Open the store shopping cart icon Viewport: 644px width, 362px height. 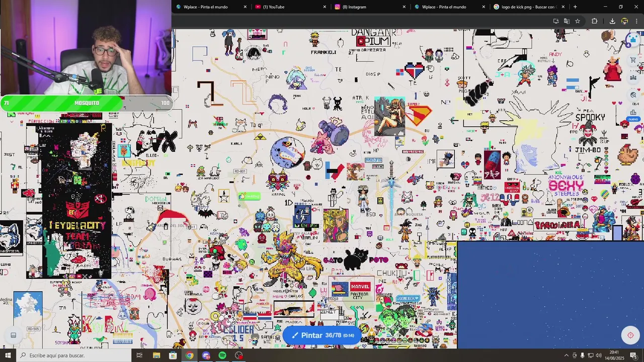(633, 60)
